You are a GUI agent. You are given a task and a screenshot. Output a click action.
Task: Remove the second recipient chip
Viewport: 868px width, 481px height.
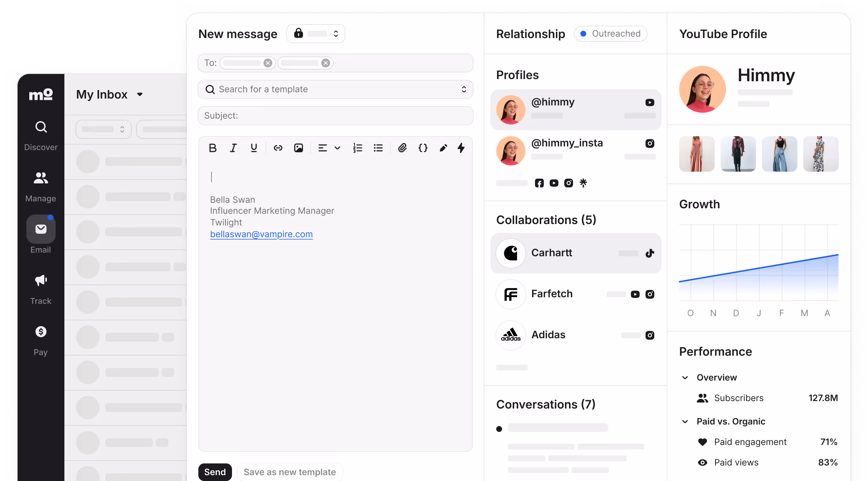point(326,63)
